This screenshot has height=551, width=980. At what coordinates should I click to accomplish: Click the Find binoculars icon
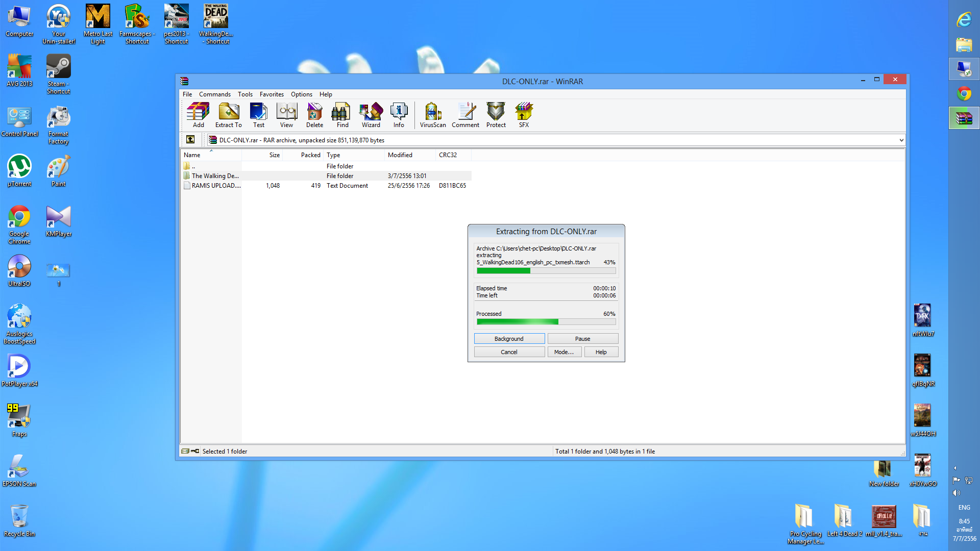coord(342,115)
